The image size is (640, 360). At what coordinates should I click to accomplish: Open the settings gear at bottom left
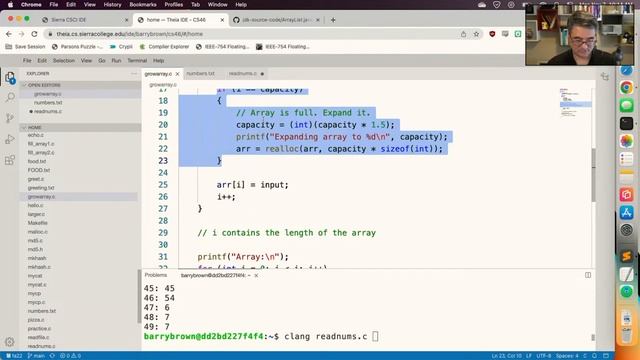tap(10, 342)
